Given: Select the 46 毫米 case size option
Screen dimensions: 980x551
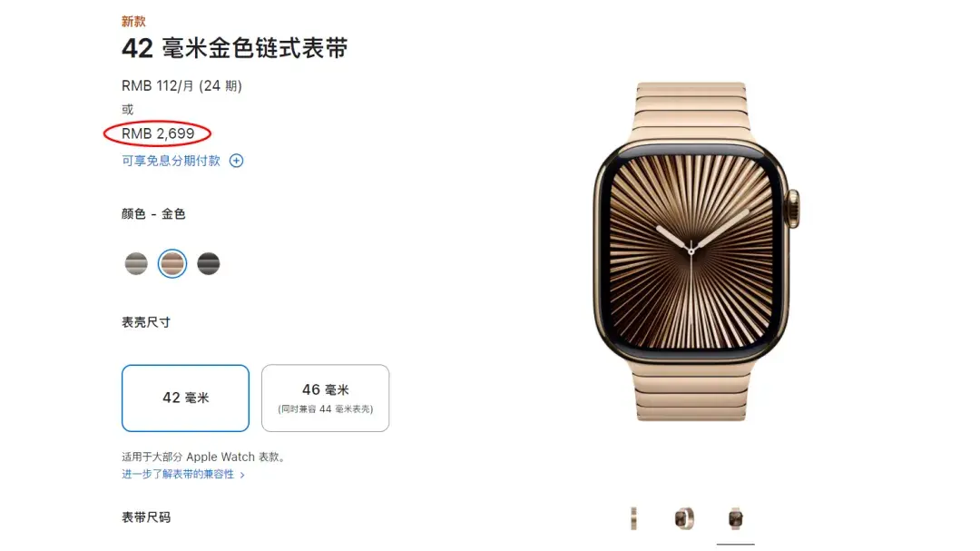Looking at the screenshot, I should pyautogui.click(x=326, y=398).
